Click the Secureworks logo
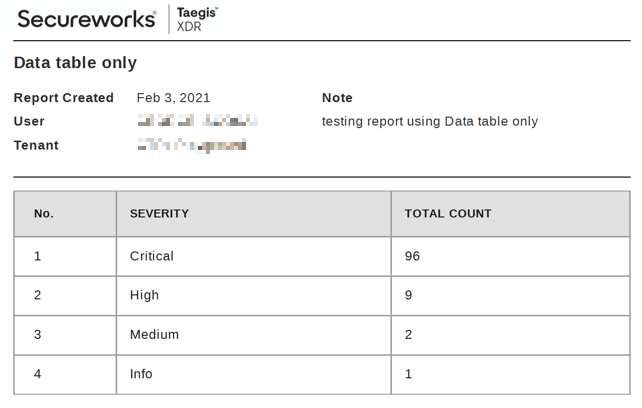This screenshot has height=408, width=642. (x=86, y=19)
